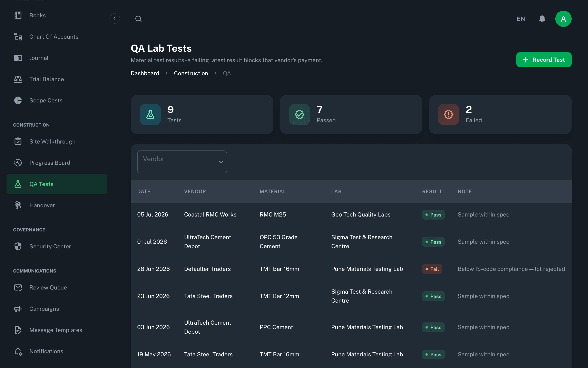Click 'PPC Cement' material cell
Image resolution: width=588 pixels, height=368 pixels.
coord(276,327)
